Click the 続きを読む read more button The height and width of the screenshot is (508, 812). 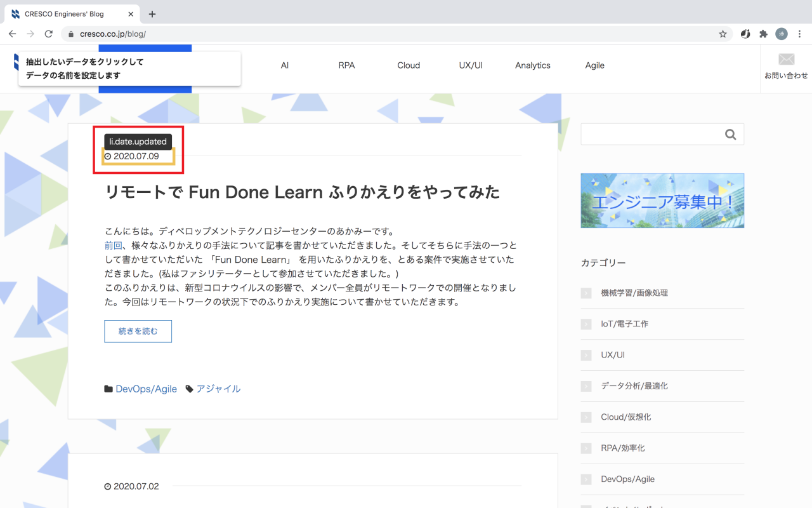click(138, 331)
